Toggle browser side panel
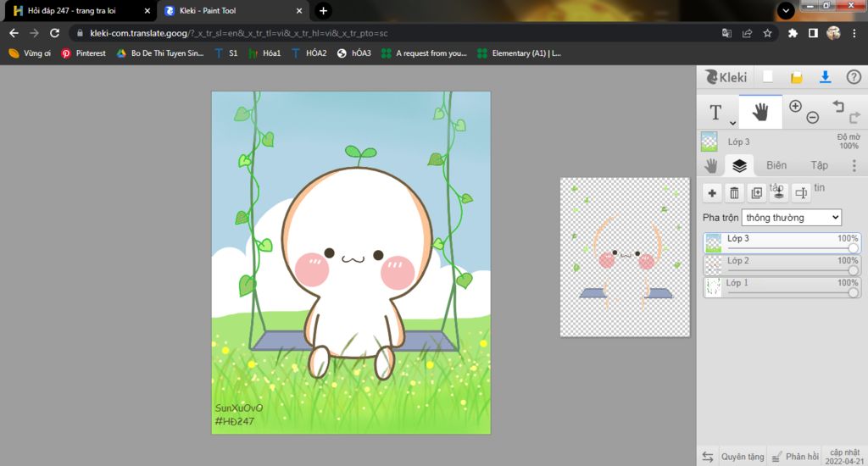 point(813,33)
